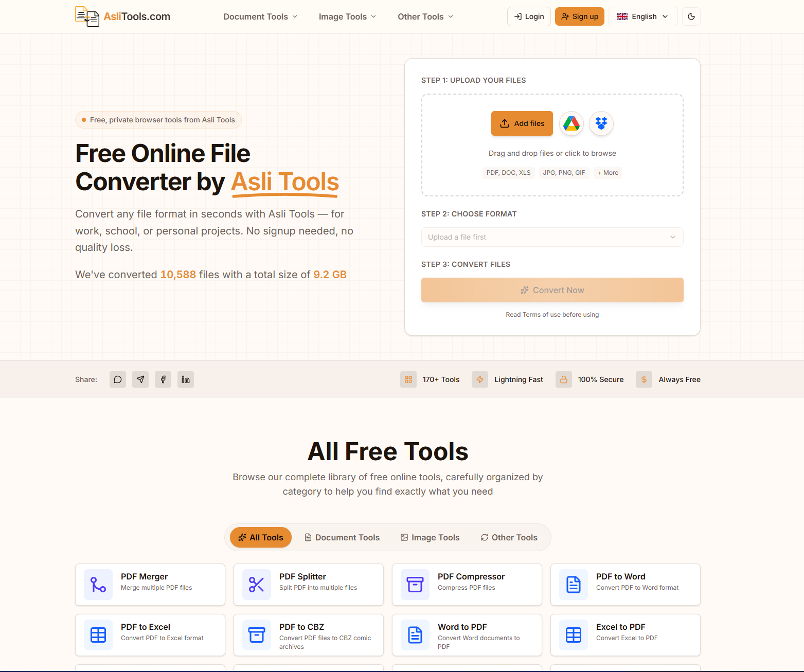Select the All Tools tab
This screenshot has height=672, width=804.
pyautogui.click(x=261, y=537)
